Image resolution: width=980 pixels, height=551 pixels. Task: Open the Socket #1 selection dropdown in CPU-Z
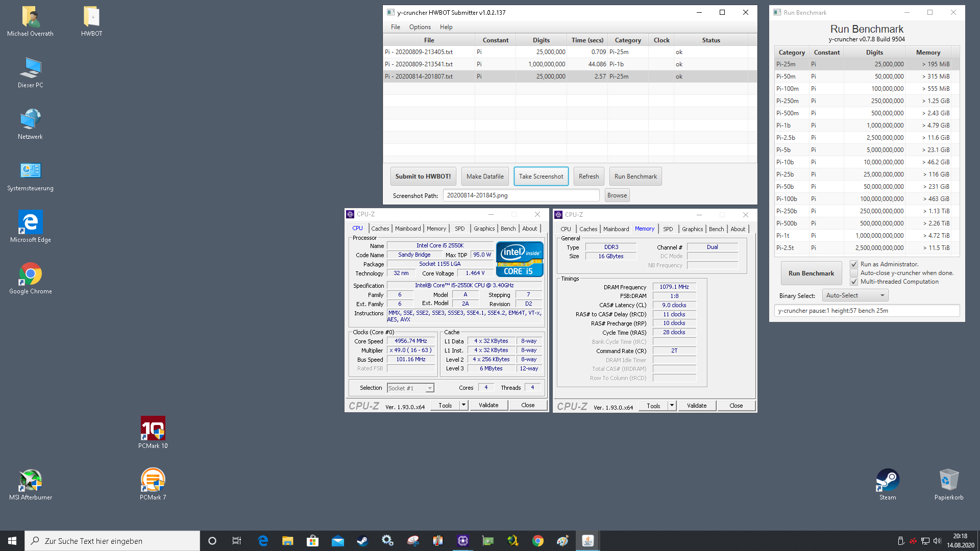click(x=410, y=388)
